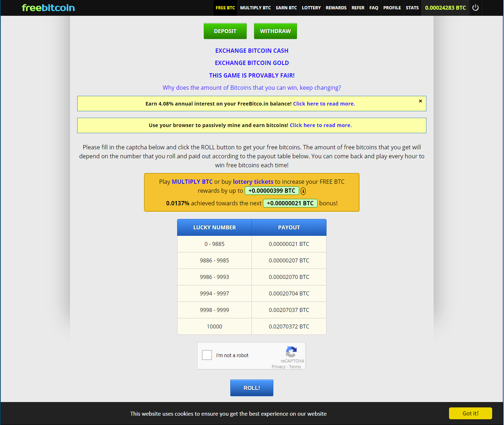Open the STATS page
Screen dimensions: 504x425
coord(412,8)
